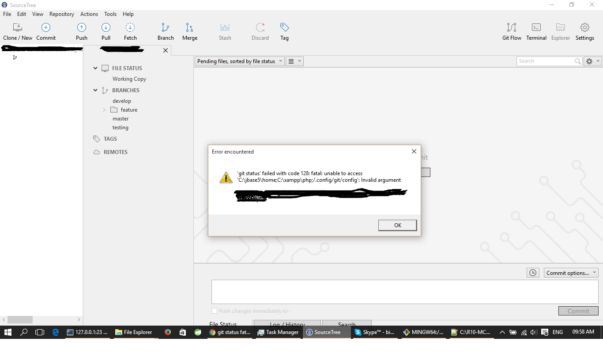Show hidden system tray icons
The image size is (603, 364).
[x=502, y=332]
